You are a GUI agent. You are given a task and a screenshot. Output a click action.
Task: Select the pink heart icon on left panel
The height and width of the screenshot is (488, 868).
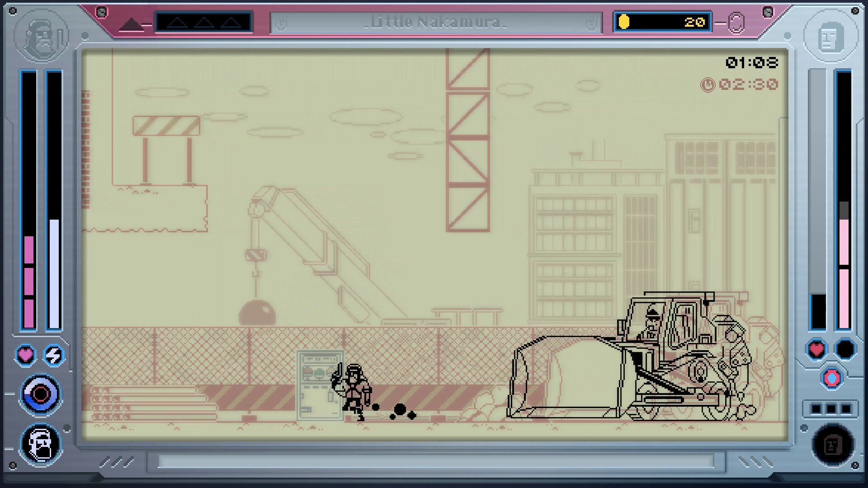tap(25, 356)
